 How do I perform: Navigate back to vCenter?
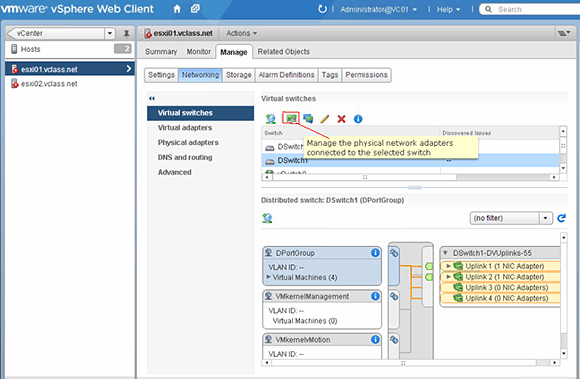click(x=55, y=33)
